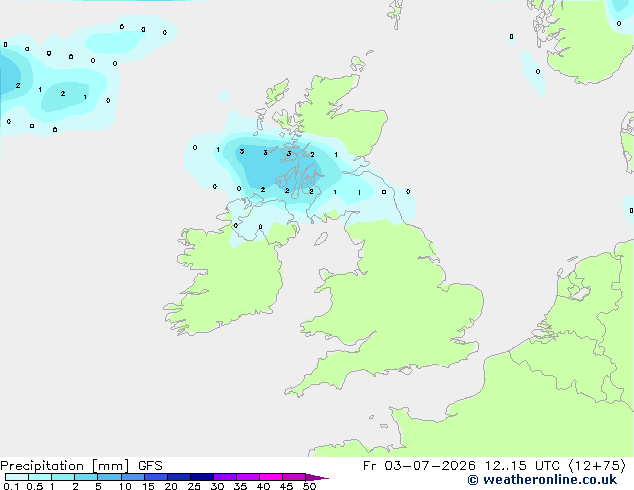The width and height of the screenshot is (634, 490).
Task: Click the "30" legend scale label
Action: click(217, 486)
